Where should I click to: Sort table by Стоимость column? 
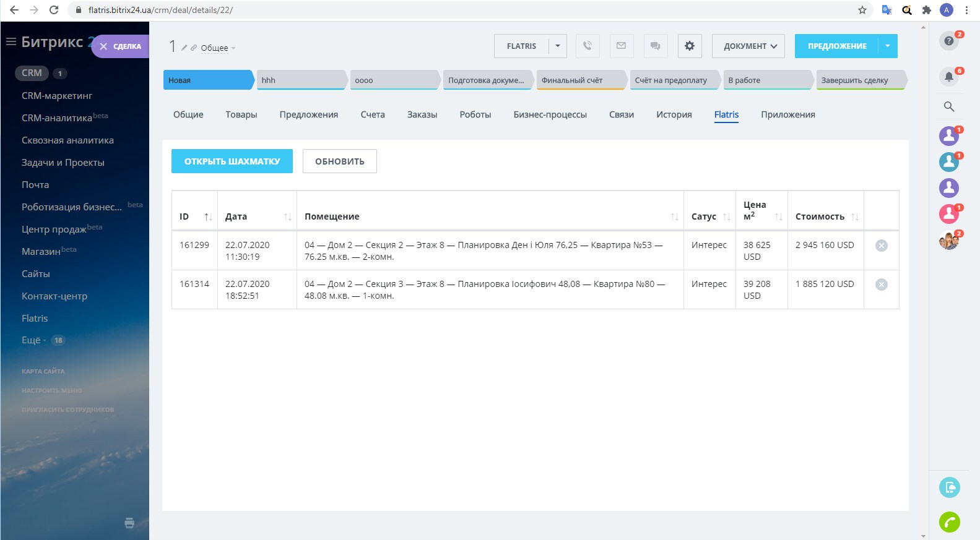854,216
